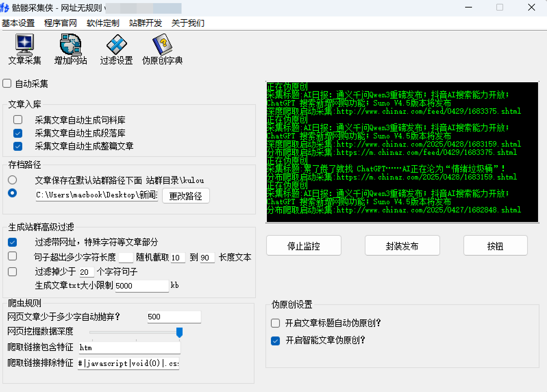
Task: Enable the 过滤掉少于 characters checkbox
Action: tap(12, 272)
